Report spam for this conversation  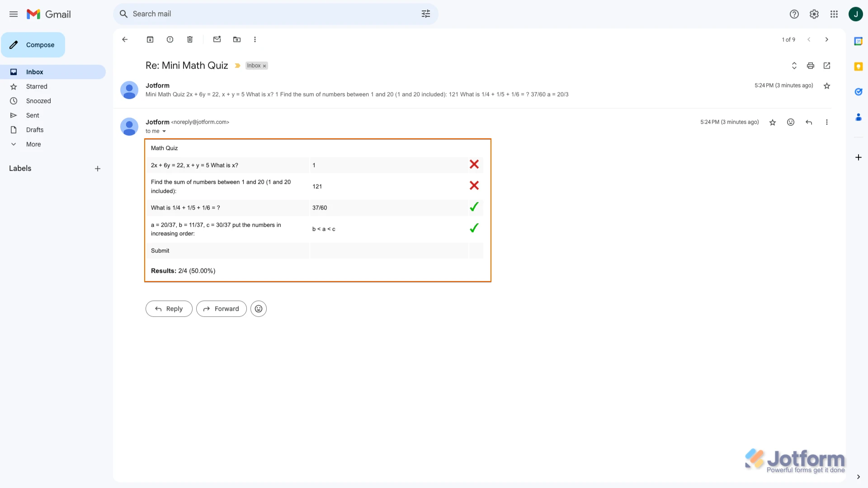pyautogui.click(x=170, y=39)
